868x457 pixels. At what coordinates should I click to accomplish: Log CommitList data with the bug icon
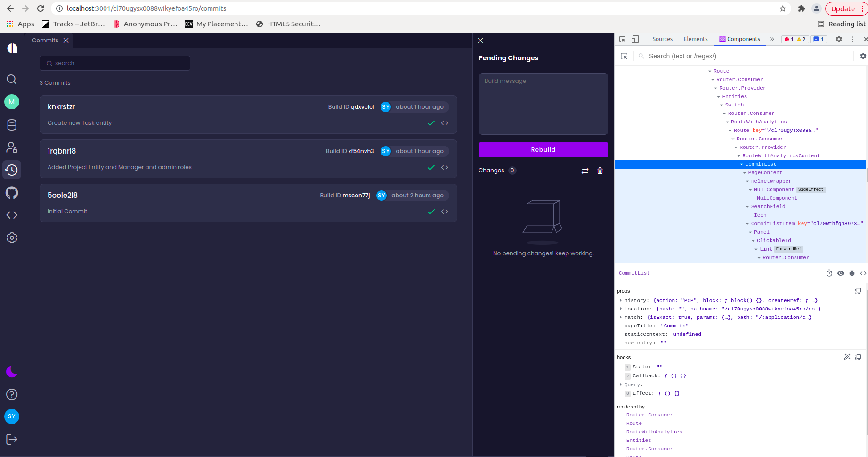[x=852, y=273]
